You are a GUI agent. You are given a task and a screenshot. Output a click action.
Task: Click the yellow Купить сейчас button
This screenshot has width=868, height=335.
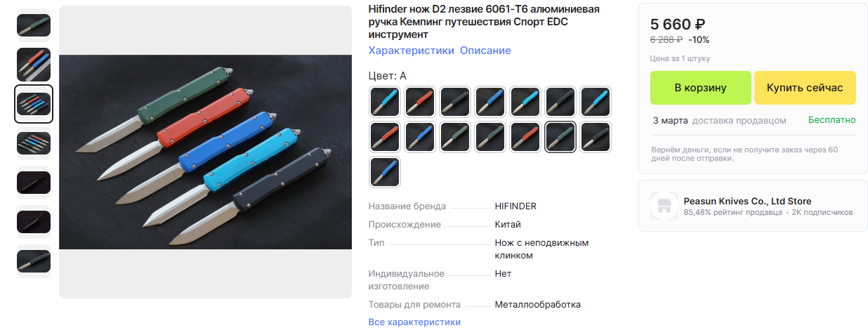pos(805,88)
